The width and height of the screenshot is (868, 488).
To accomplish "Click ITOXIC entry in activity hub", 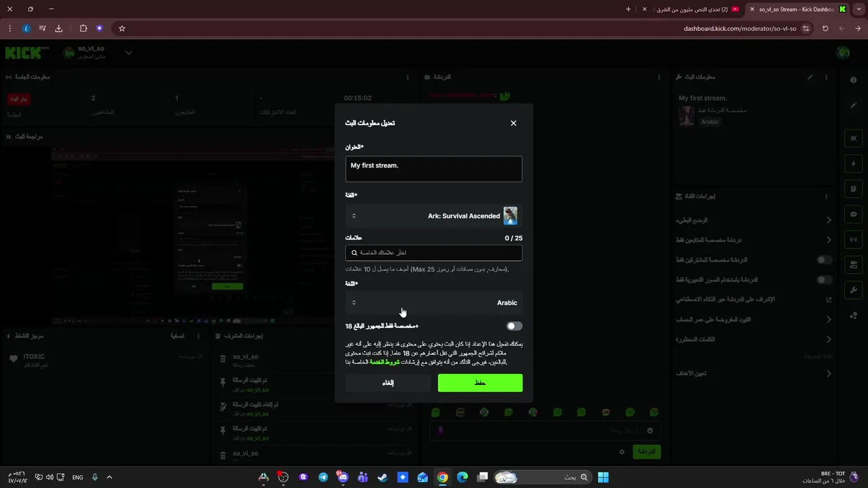I will (104, 360).
